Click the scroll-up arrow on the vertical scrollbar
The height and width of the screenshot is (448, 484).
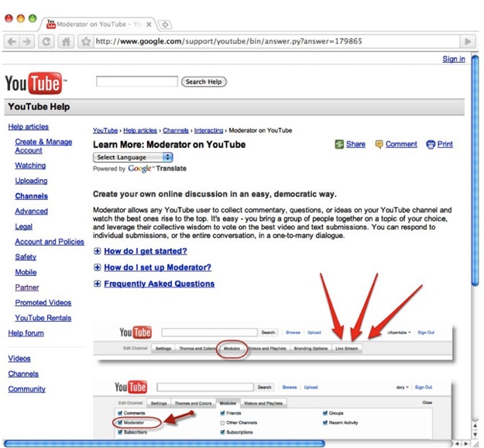click(x=475, y=426)
